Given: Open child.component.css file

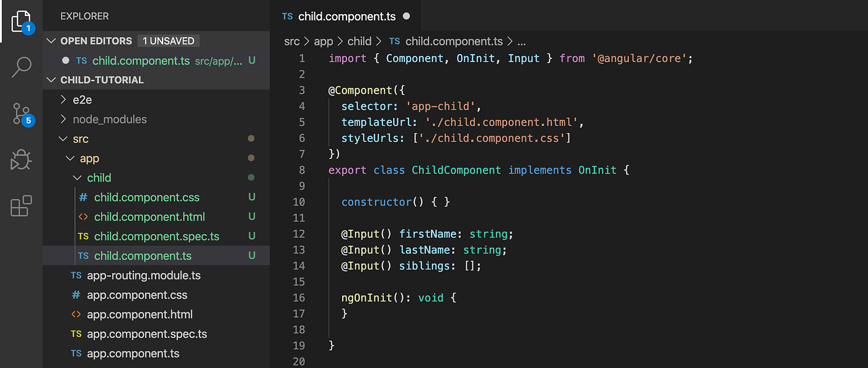Looking at the screenshot, I should click(156, 198).
